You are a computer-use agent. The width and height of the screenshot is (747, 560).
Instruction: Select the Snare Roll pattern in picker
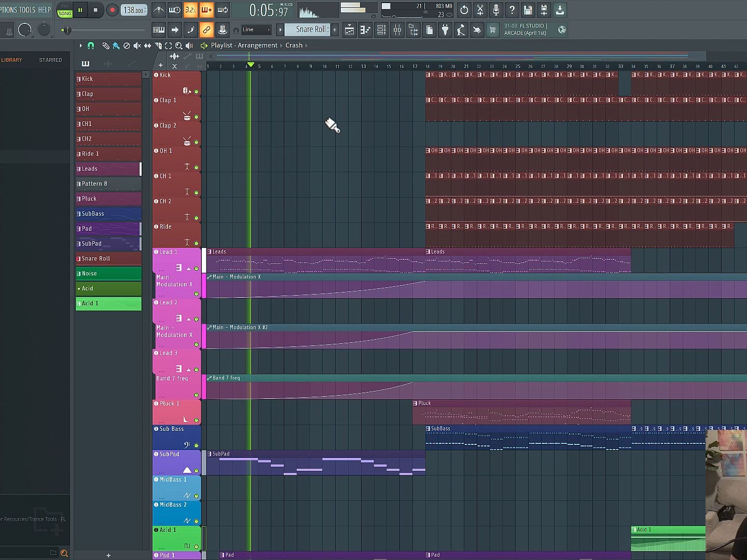coord(108,259)
